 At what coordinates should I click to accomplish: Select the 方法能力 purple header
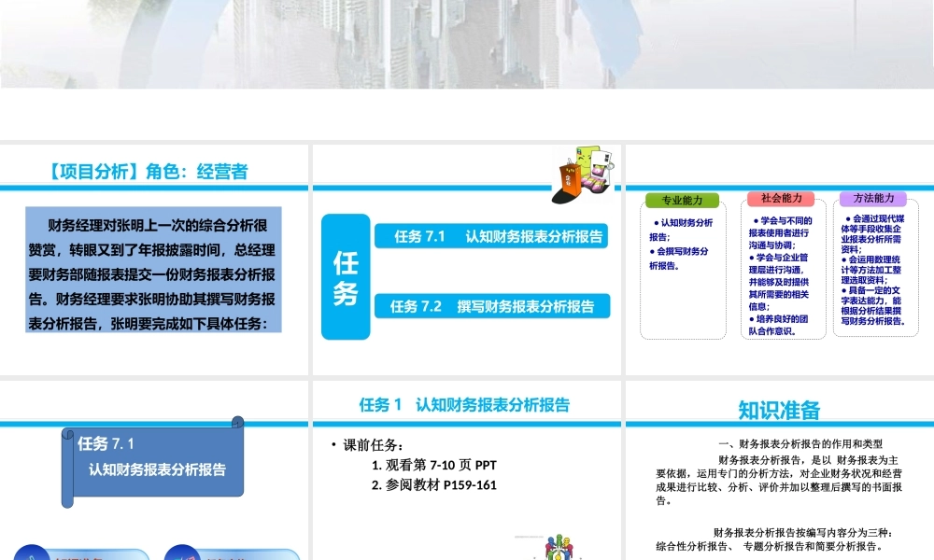874,199
